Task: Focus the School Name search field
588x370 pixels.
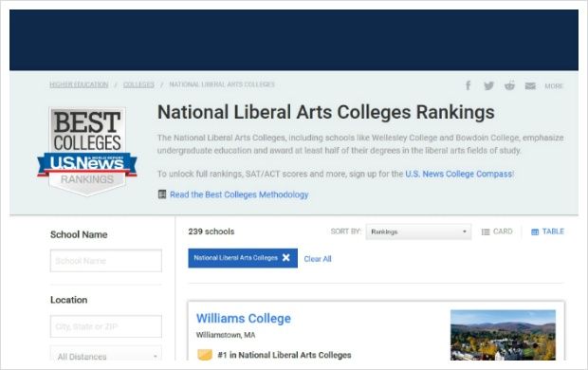Action: (106, 261)
